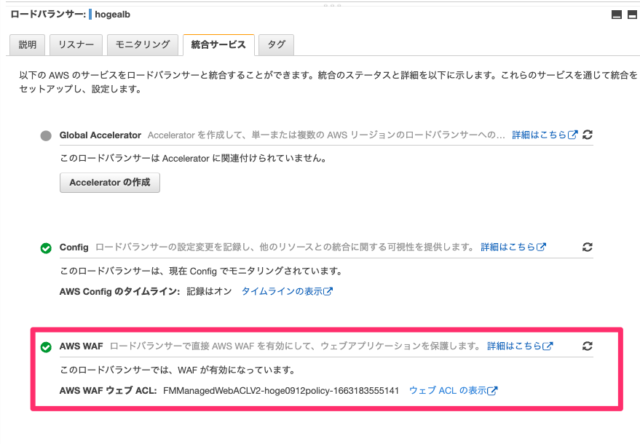Click the AWS Config のタイムライン label
640x444 pixels.
[x=120, y=291]
